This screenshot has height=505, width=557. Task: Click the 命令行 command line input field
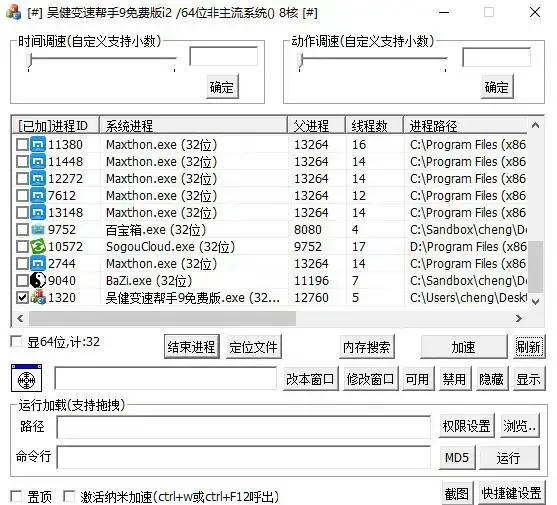click(244, 458)
